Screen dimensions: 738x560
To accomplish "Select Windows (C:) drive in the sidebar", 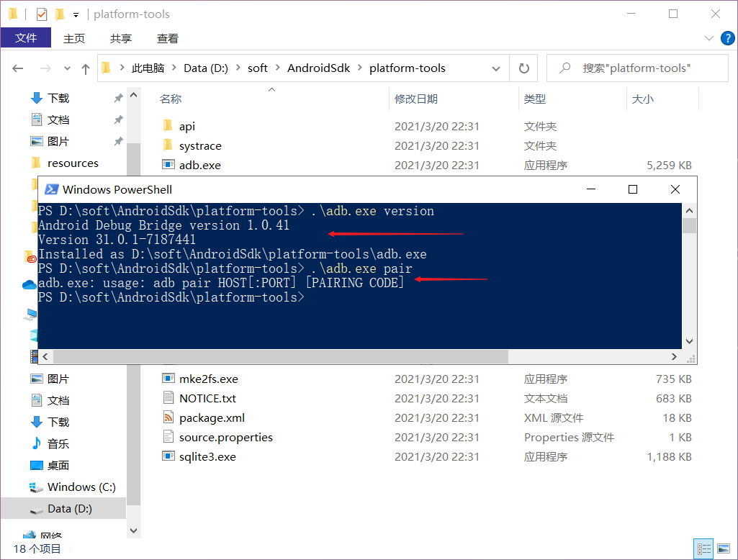I will [81, 487].
